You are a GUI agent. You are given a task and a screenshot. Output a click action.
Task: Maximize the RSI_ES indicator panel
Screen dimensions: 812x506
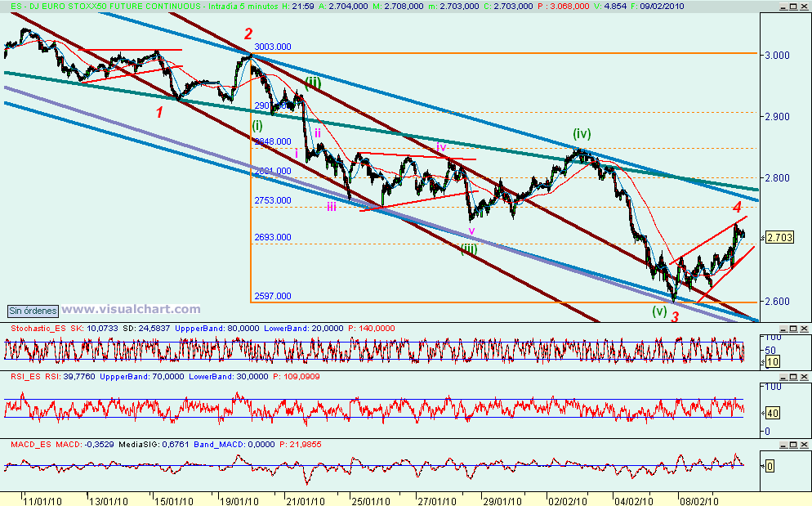792,376
